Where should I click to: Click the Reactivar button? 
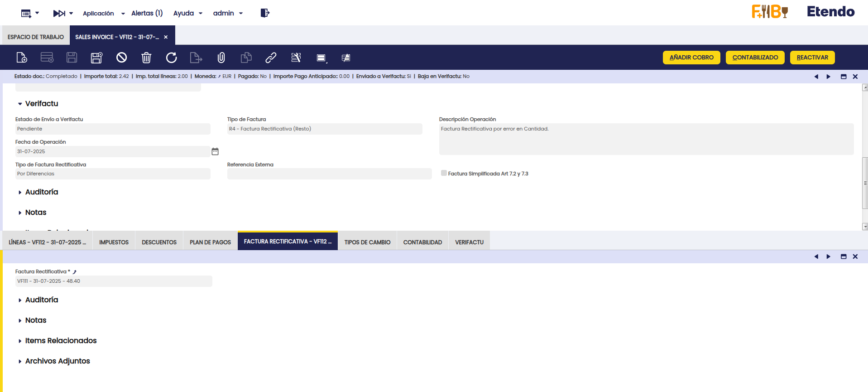(812, 58)
